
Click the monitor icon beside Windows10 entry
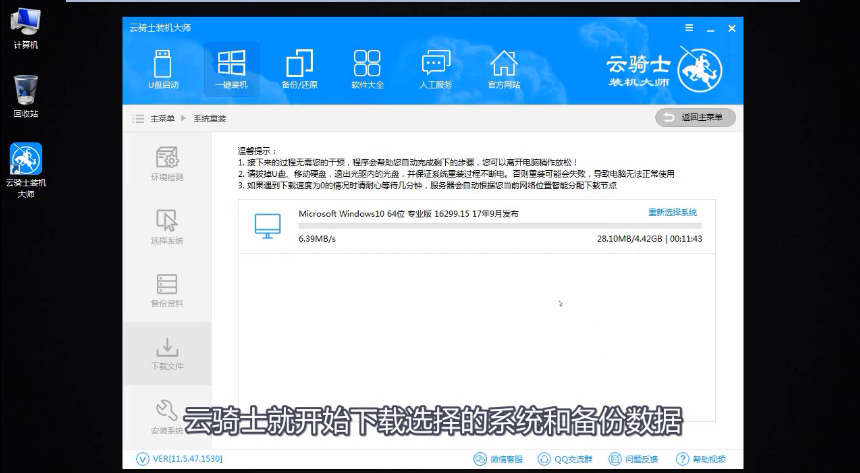pyautogui.click(x=268, y=226)
